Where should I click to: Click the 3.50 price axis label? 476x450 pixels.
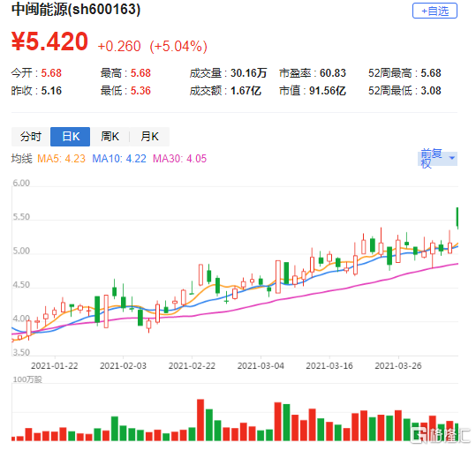coord(21,352)
